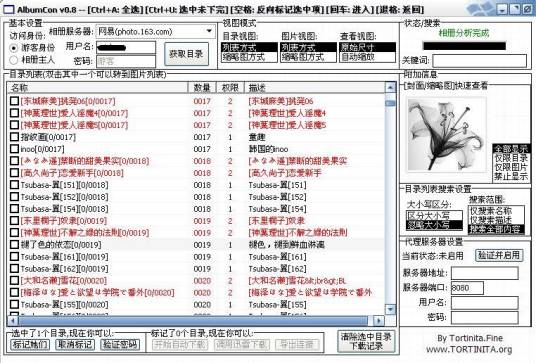Screen dimensions: 536x363
Task: Click the 清除选中目录下载记录 button
Action: click(366, 341)
